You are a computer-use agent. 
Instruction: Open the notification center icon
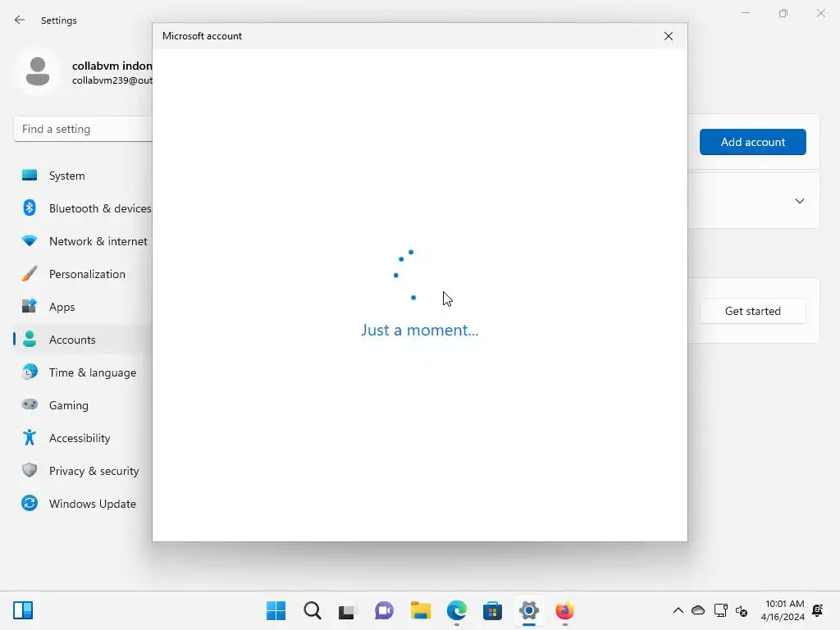[818, 610]
